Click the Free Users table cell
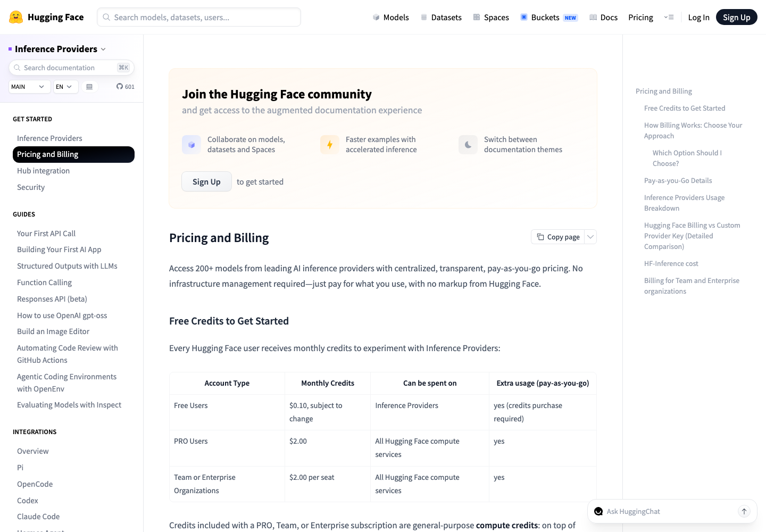The width and height of the screenshot is (766, 532). tap(227, 412)
